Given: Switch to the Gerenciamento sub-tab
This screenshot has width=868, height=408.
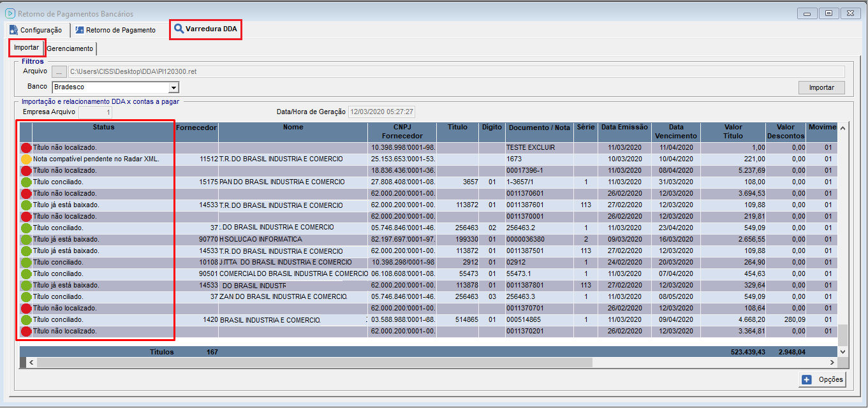Looking at the screenshot, I should click(x=70, y=48).
